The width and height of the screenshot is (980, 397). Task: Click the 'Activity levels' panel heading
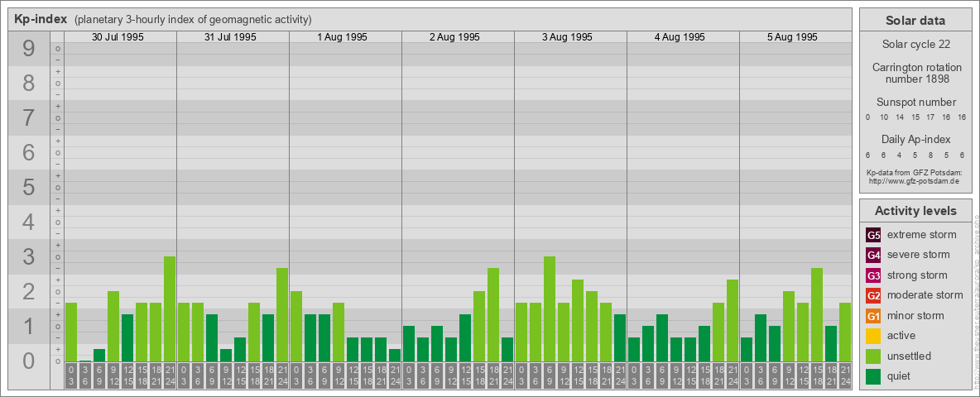click(x=915, y=211)
